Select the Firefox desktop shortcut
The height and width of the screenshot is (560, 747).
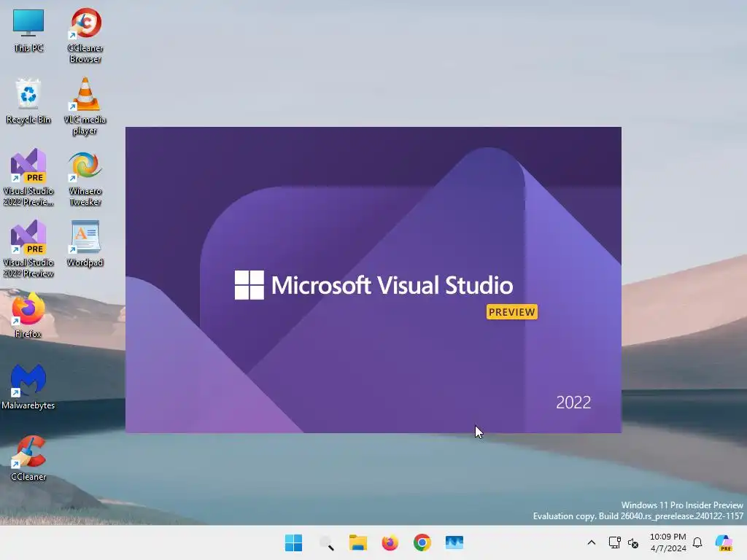point(28,315)
